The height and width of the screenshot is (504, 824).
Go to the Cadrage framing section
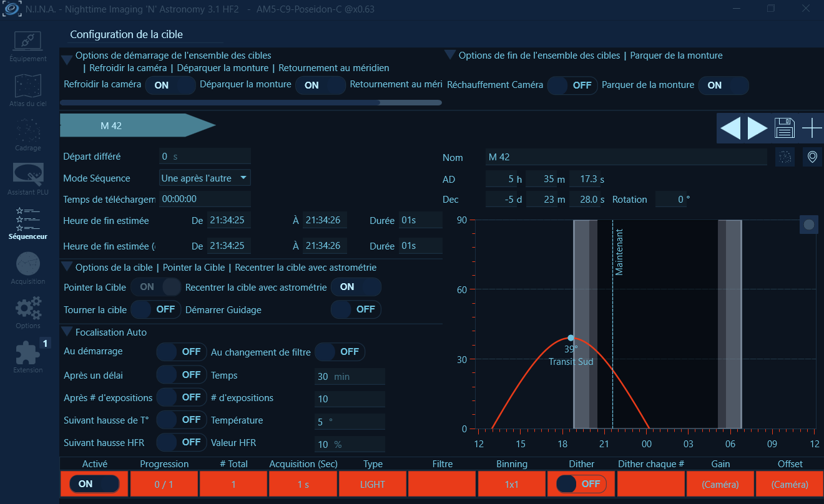tap(28, 135)
